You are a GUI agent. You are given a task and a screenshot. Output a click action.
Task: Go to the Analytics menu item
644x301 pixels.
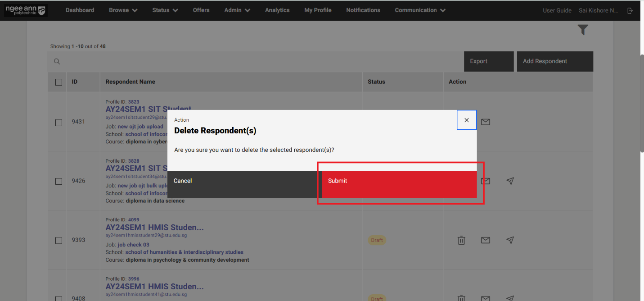(x=277, y=10)
